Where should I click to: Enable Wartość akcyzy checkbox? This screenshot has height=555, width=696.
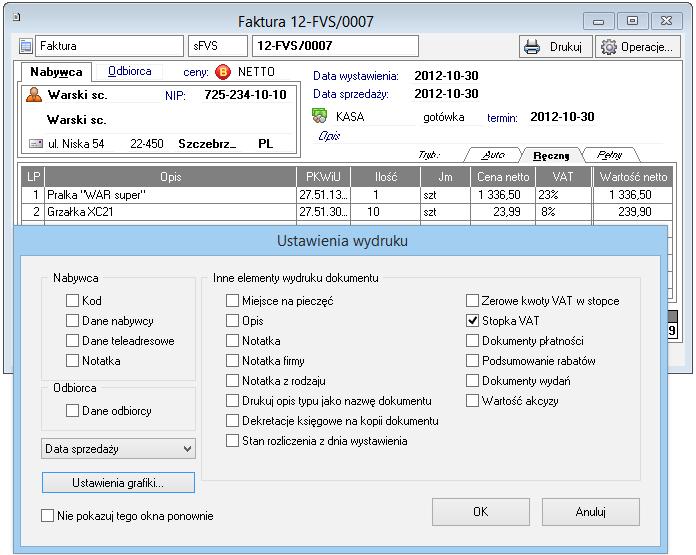click(x=472, y=400)
